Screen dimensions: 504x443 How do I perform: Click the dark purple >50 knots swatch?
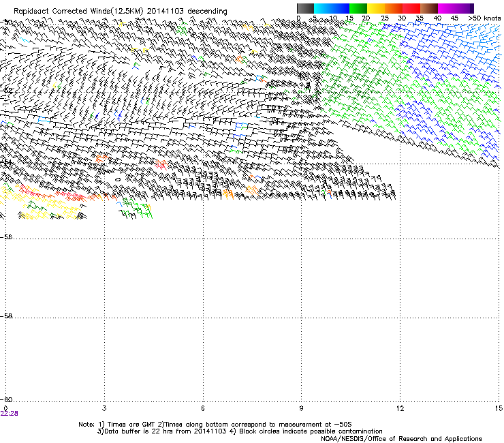(x=472, y=8)
